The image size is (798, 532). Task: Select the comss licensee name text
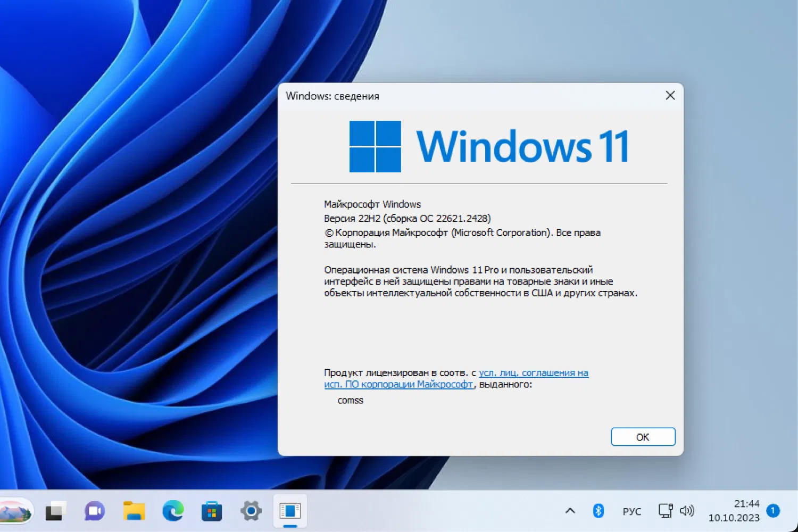[350, 400]
